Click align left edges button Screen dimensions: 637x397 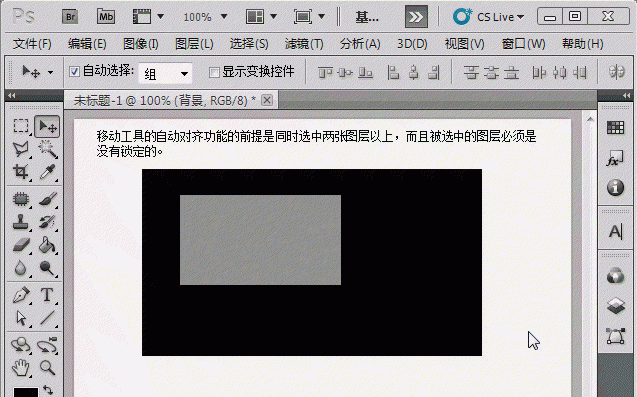(393, 73)
